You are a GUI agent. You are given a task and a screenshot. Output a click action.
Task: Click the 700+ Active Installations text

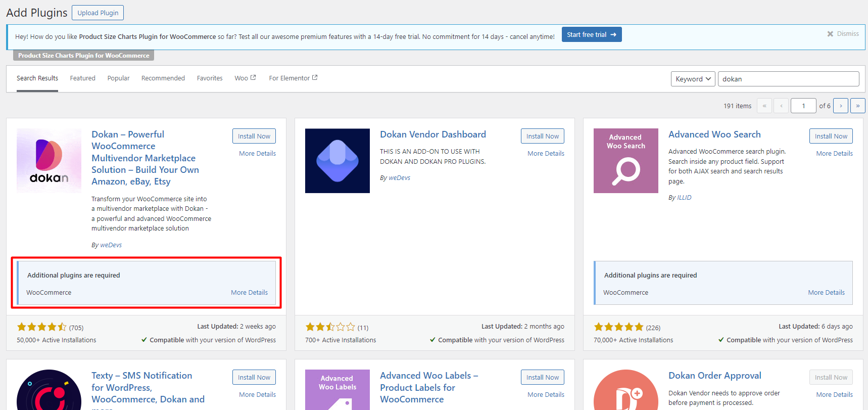click(341, 340)
